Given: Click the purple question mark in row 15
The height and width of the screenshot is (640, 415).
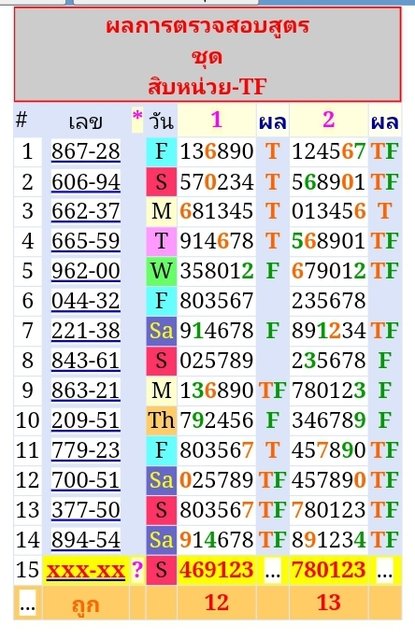Looking at the screenshot, I should 138,569.
